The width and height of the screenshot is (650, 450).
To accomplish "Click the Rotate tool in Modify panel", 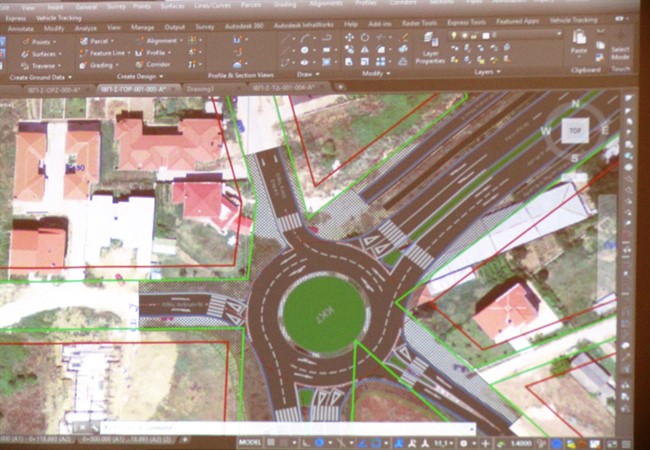I will point(365,36).
